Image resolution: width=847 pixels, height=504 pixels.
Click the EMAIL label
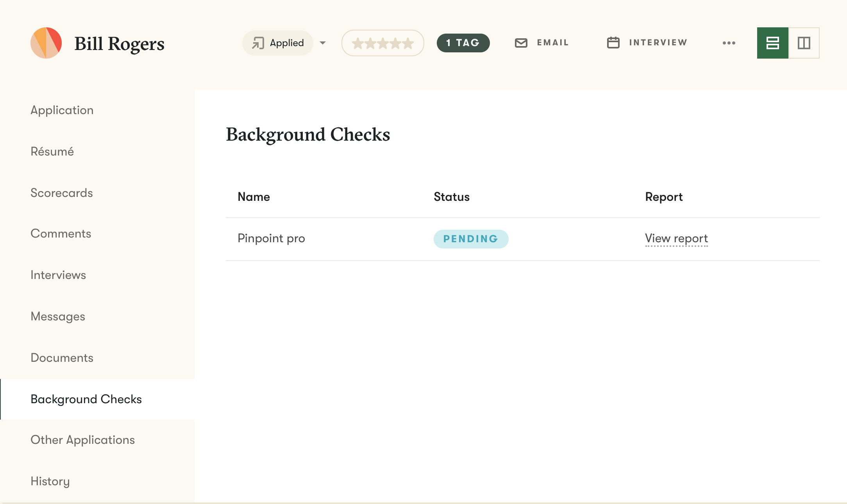[553, 43]
